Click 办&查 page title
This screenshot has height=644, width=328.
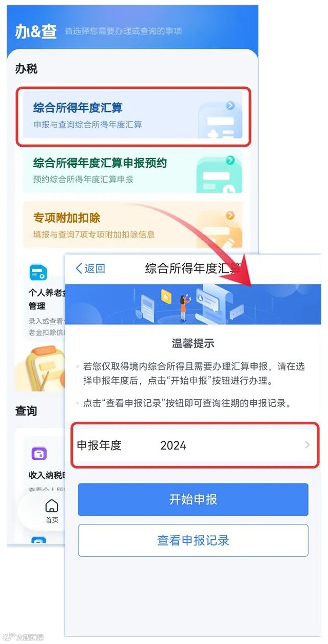tap(36, 30)
